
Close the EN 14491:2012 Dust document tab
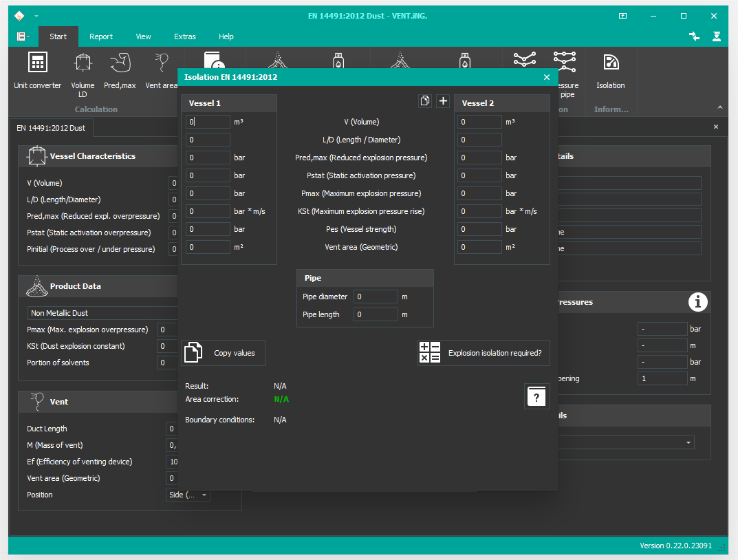click(716, 127)
